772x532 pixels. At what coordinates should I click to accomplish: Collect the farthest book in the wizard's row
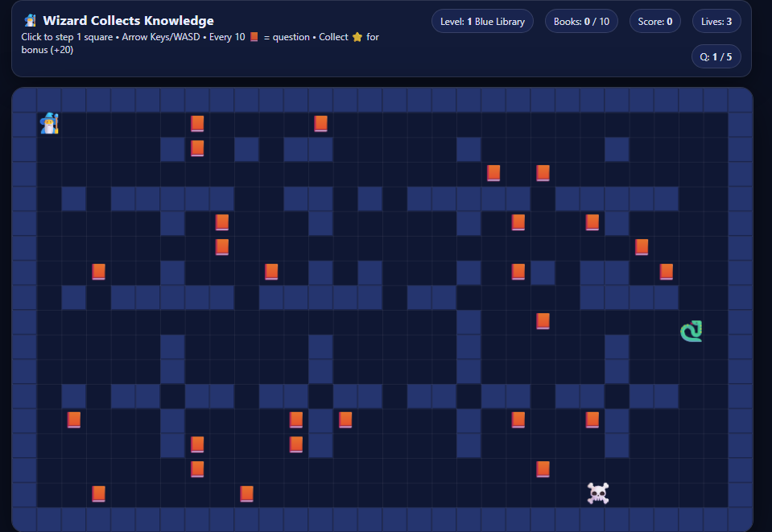[x=320, y=123]
